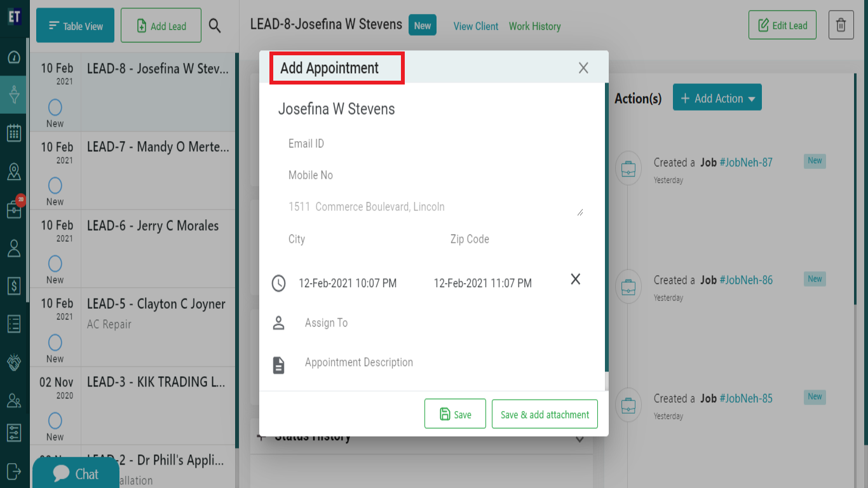Save the appointment
The image size is (868, 488).
[455, 414]
